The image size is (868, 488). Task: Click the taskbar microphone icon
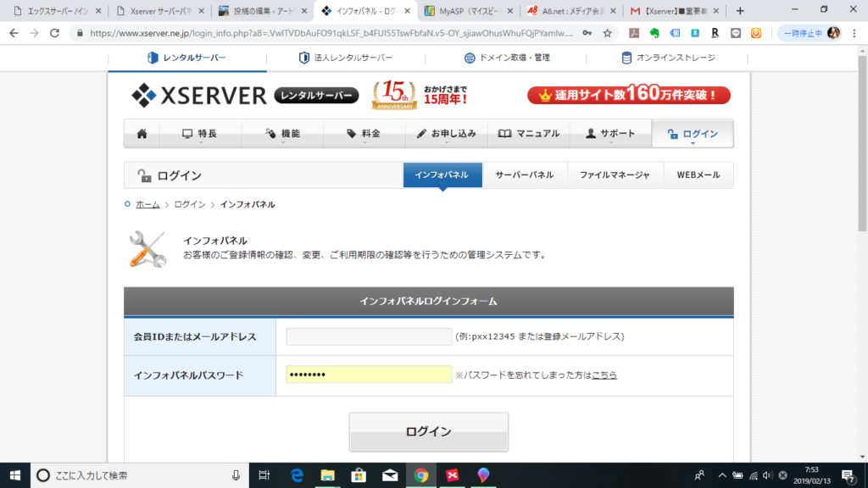(236, 475)
